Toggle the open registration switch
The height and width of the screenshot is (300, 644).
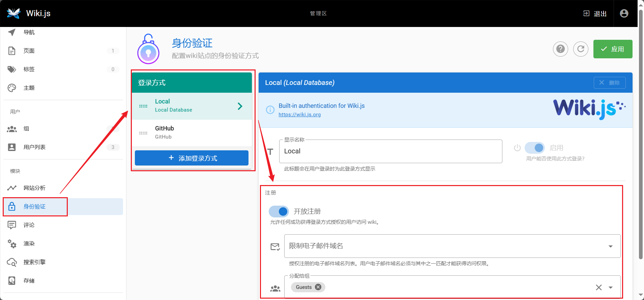[x=279, y=211]
